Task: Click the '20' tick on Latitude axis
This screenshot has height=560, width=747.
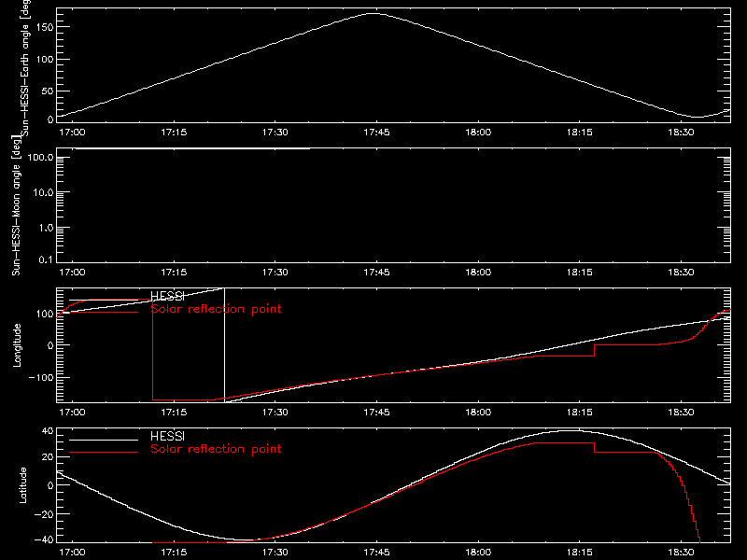Action: point(48,457)
